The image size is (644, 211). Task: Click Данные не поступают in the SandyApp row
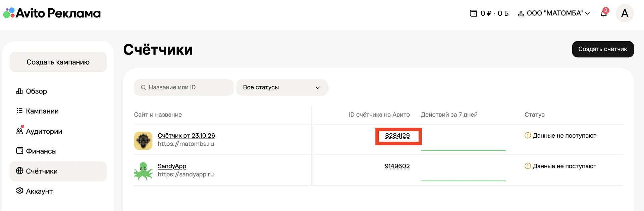[x=565, y=166]
